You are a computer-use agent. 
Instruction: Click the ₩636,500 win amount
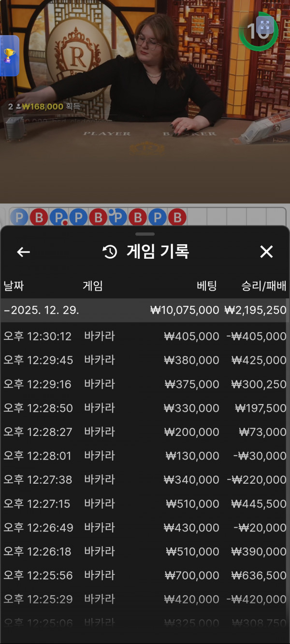(259, 575)
